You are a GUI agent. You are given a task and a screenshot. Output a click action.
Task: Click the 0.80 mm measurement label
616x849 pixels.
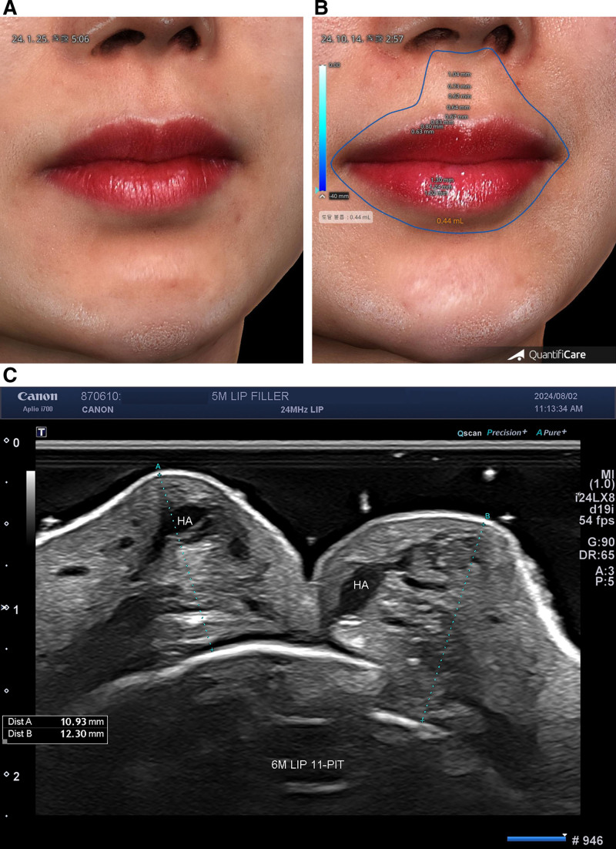tap(432, 126)
